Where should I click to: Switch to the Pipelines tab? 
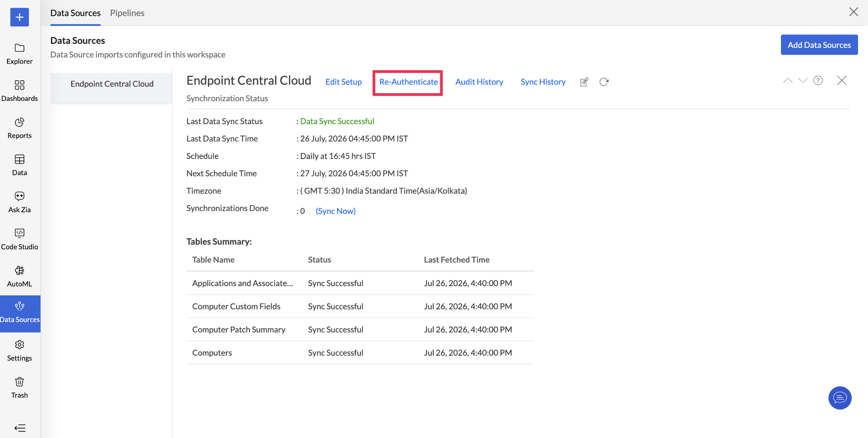pos(127,13)
